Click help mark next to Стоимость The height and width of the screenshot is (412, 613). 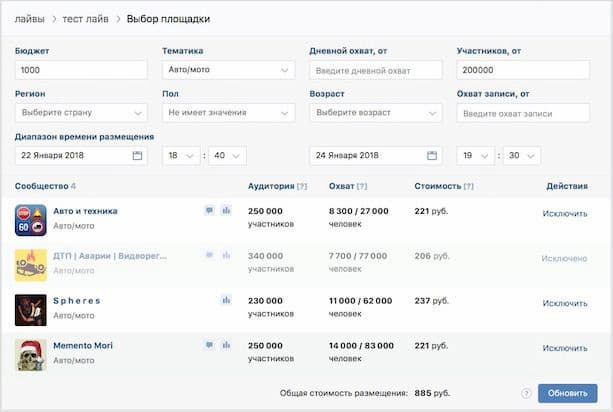[x=468, y=186]
